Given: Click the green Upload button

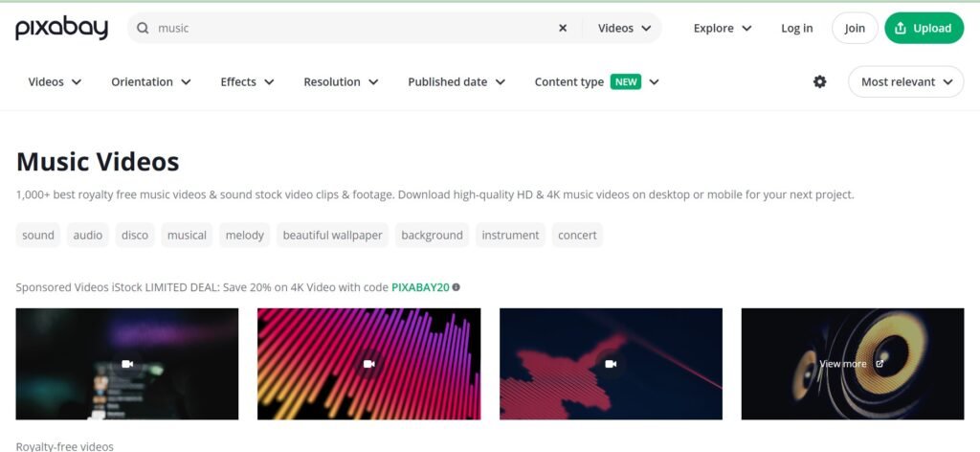Looking at the screenshot, I should [x=924, y=28].
